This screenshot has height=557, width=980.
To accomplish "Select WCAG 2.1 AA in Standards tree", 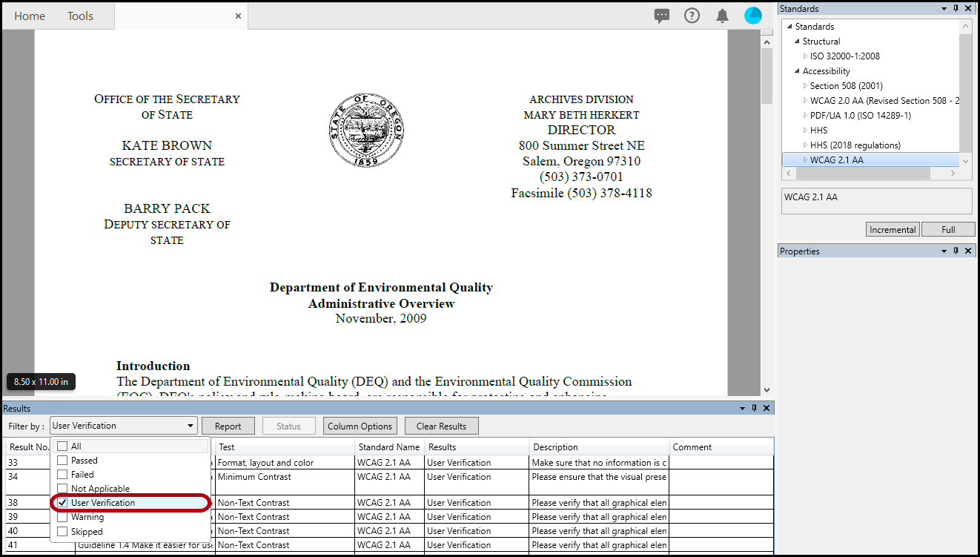I will [x=836, y=160].
